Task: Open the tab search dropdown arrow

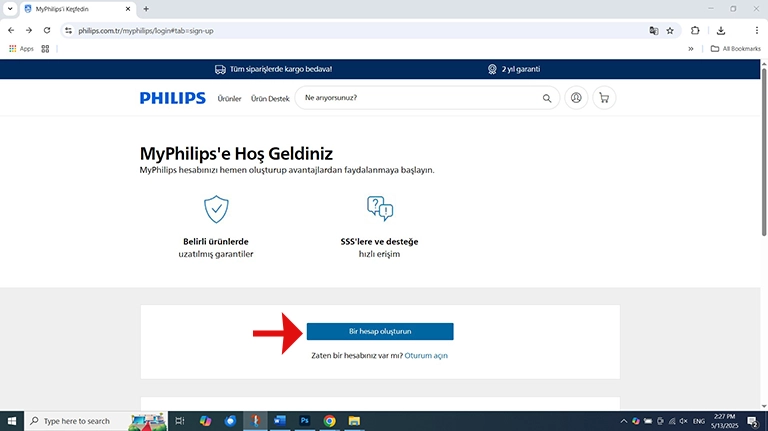Action: pos(10,9)
